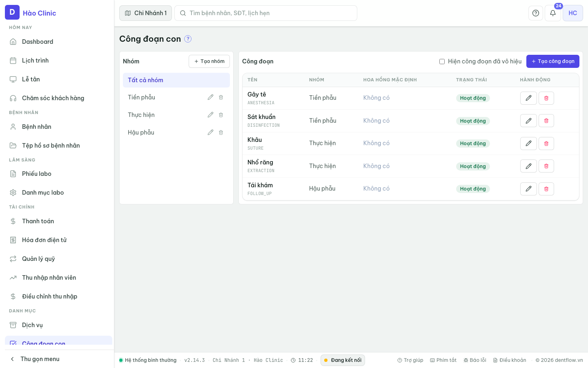This screenshot has width=588, height=368.
Task: Delete the Thực hiện group
Action: [221, 115]
